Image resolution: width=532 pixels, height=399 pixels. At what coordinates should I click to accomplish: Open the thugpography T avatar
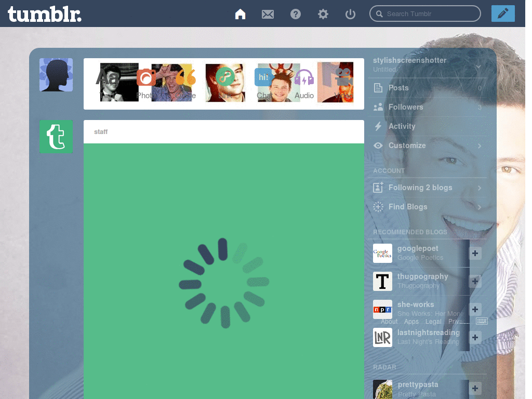click(382, 281)
